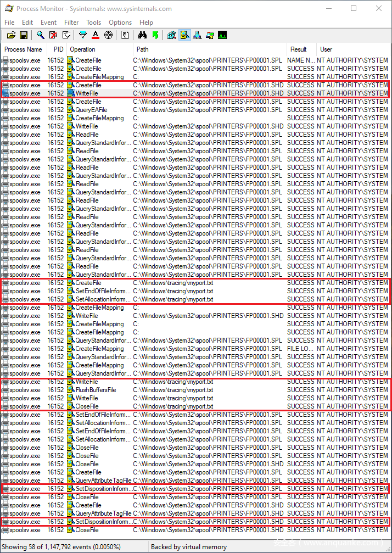Open the Options menu
The width and height of the screenshot is (392, 553).
tap(120, 22)
